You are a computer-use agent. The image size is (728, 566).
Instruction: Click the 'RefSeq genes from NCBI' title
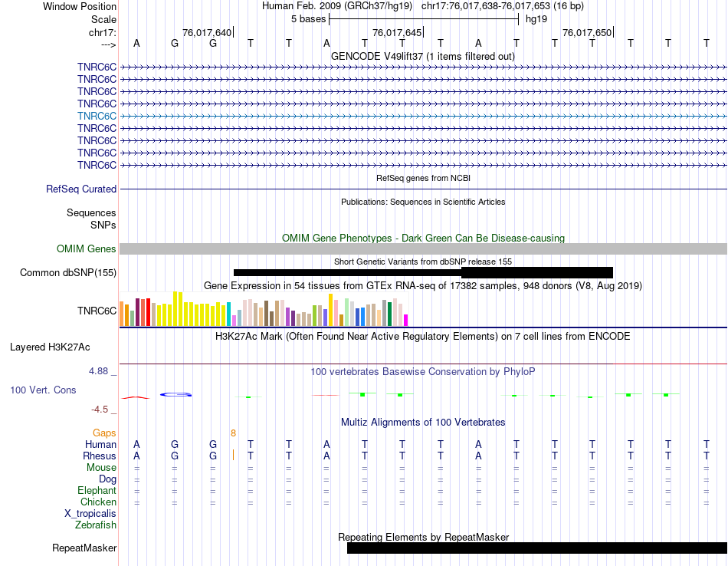tap(423, 179)
